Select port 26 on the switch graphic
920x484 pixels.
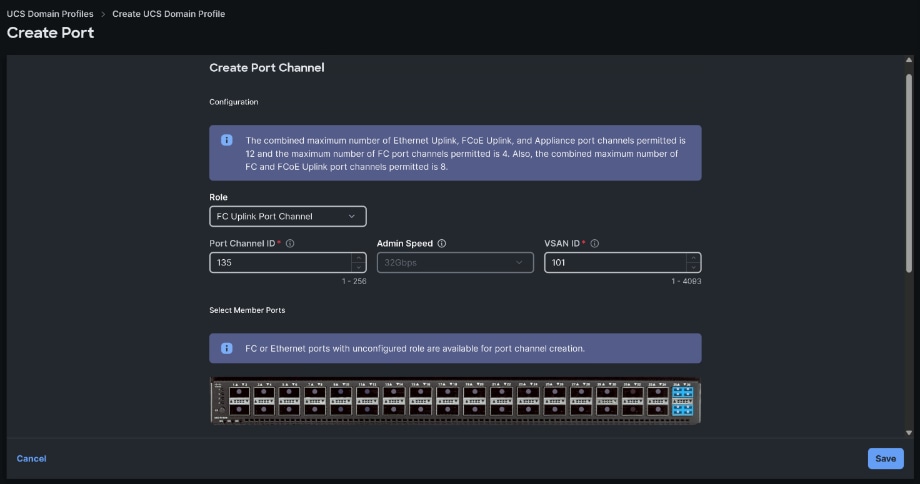[554, 409]
